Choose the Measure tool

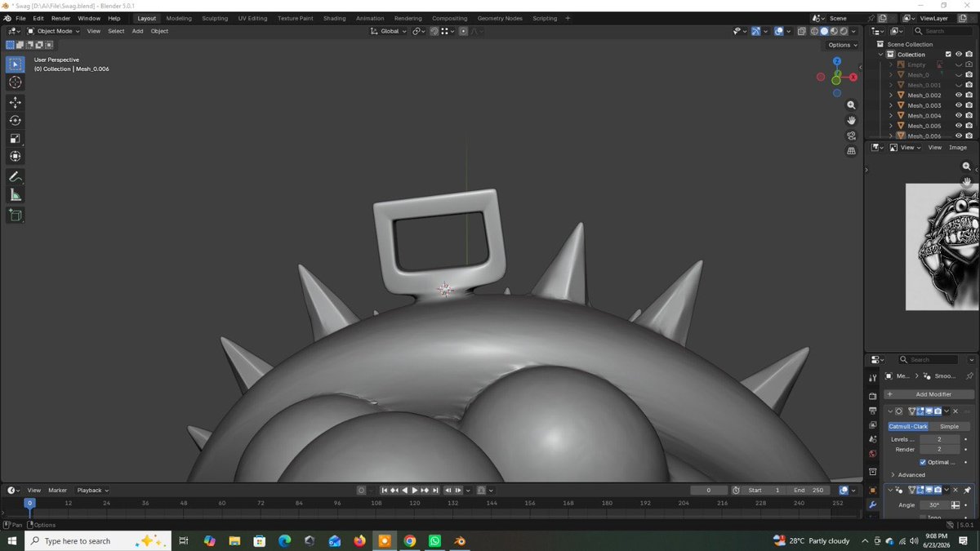pyautogui.click(x=15, y=194)
